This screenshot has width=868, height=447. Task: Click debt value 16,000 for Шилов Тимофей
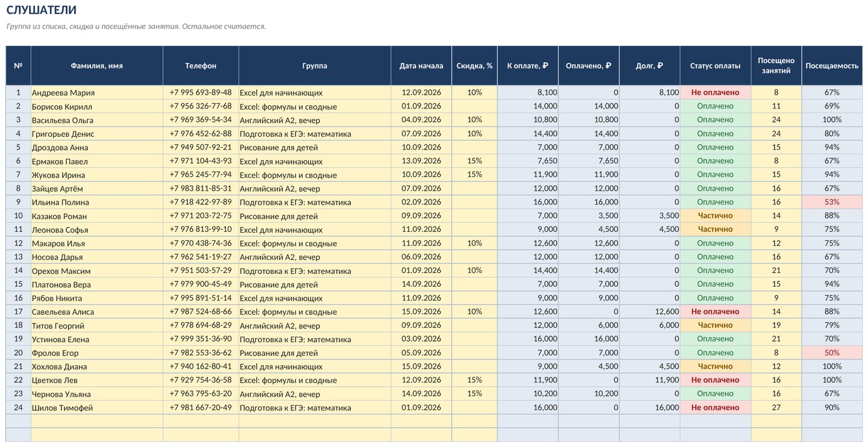point(650,408)
